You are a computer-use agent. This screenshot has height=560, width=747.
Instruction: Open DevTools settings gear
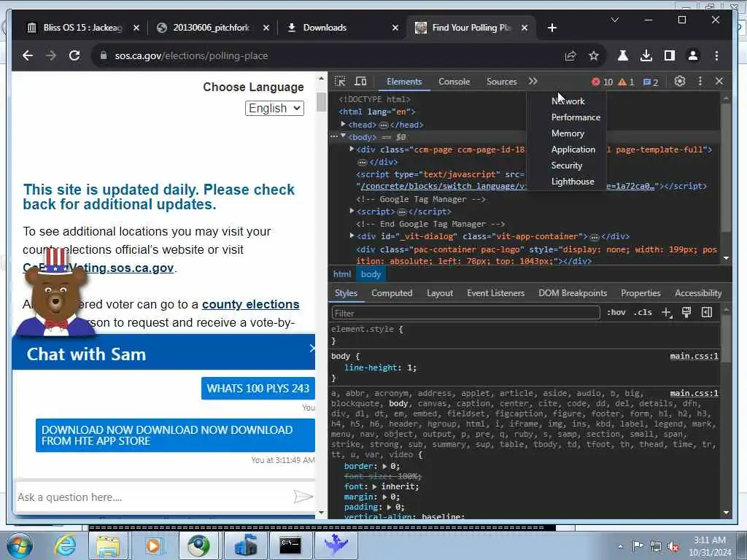[x=680, y=82]
